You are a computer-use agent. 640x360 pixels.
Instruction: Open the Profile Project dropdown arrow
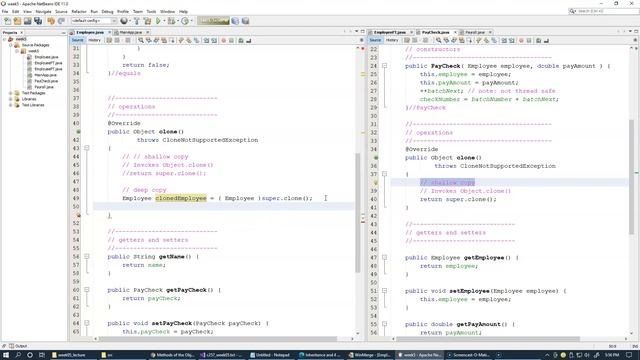click(x=191, y=21)
